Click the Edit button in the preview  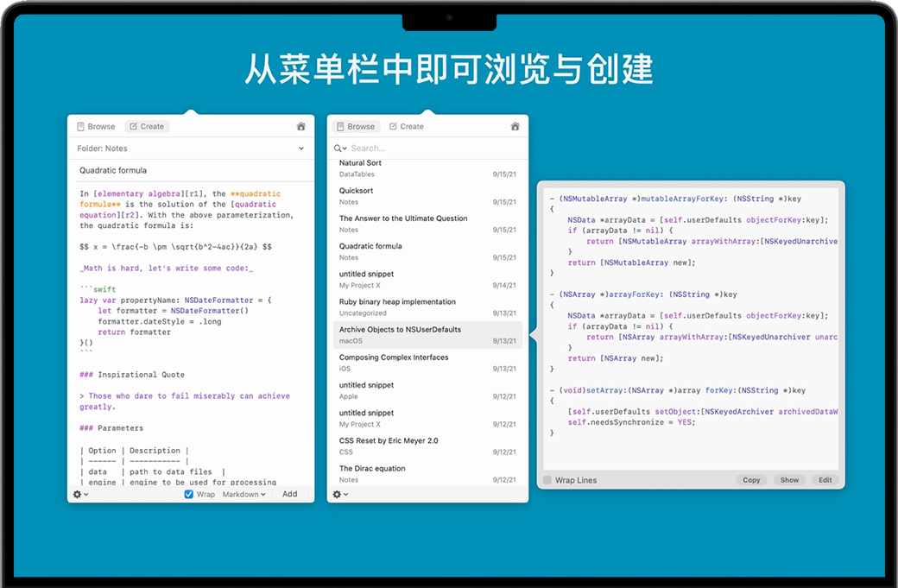pos(825,480)
